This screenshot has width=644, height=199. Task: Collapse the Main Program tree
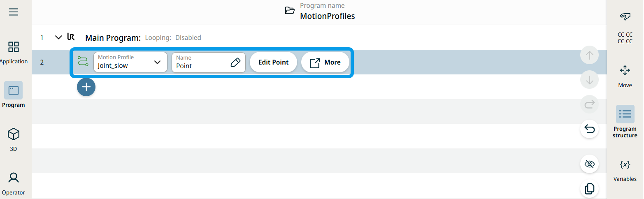pyautogui.click(x=58, y=37)
